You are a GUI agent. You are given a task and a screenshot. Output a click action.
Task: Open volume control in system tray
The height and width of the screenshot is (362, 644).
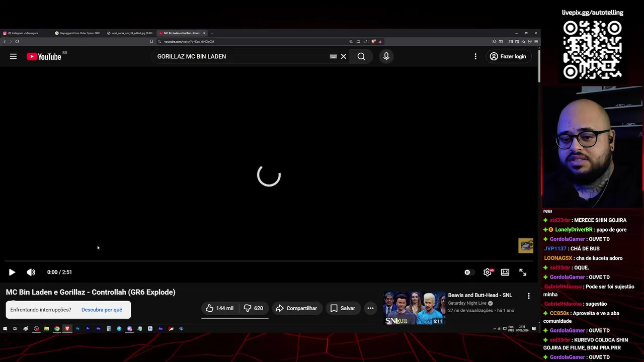tap(499, 329)
